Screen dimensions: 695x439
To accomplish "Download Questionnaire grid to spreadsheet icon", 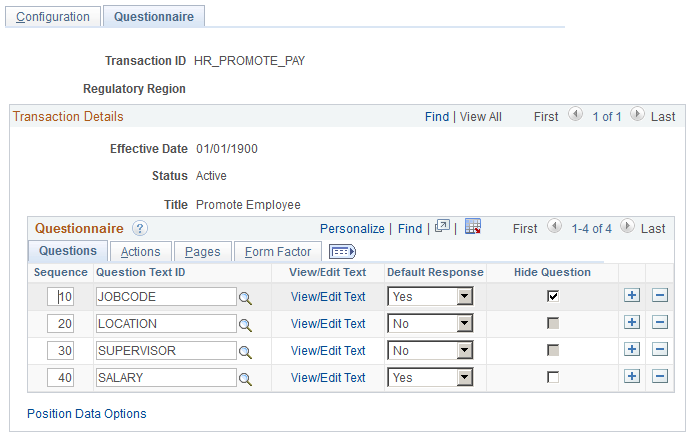I will pyautogui.click(x=472, y=226).
